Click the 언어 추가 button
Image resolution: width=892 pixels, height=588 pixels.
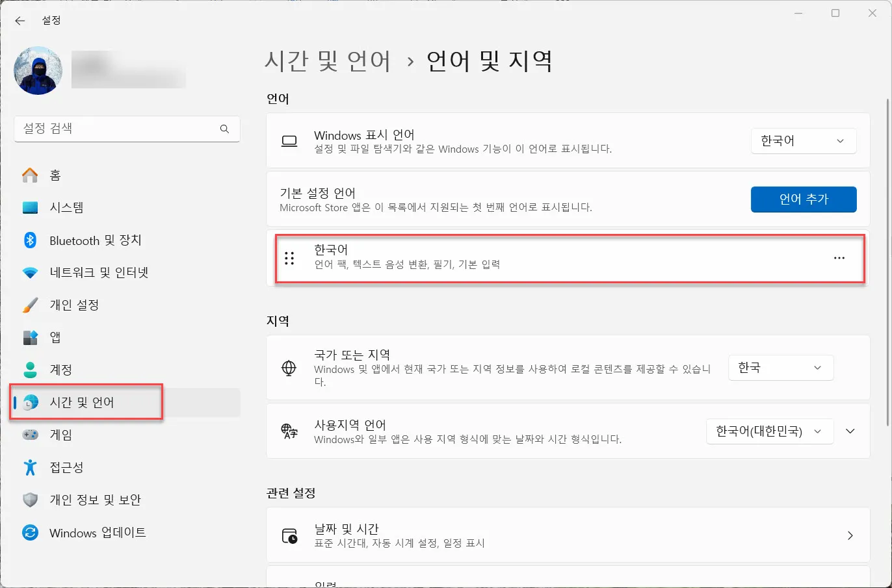[804, 199]
